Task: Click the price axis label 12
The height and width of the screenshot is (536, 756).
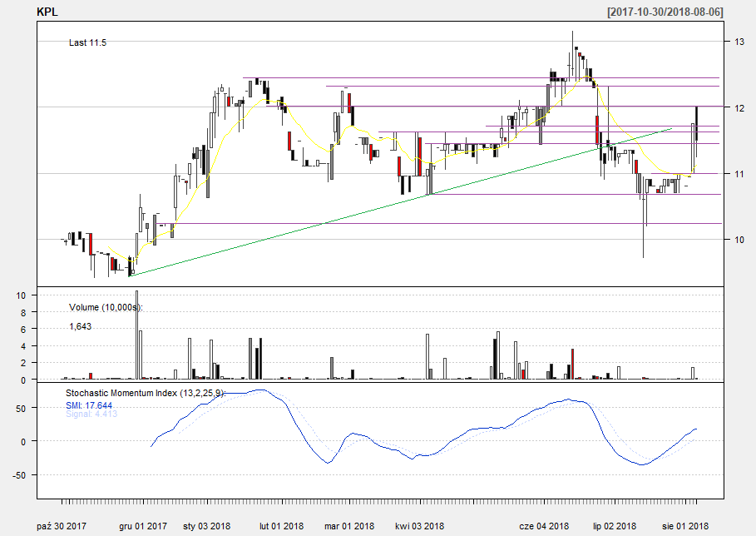Action: [739, 108]
